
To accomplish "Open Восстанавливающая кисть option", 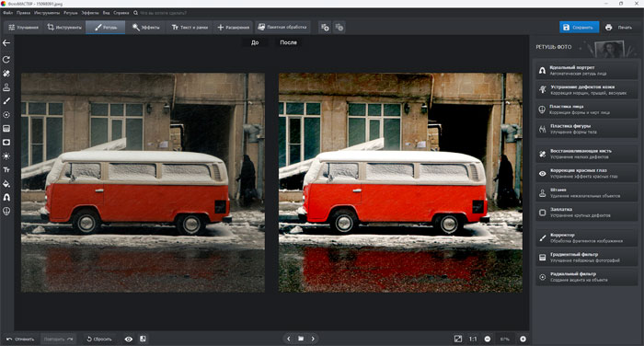I will point(587,154).
